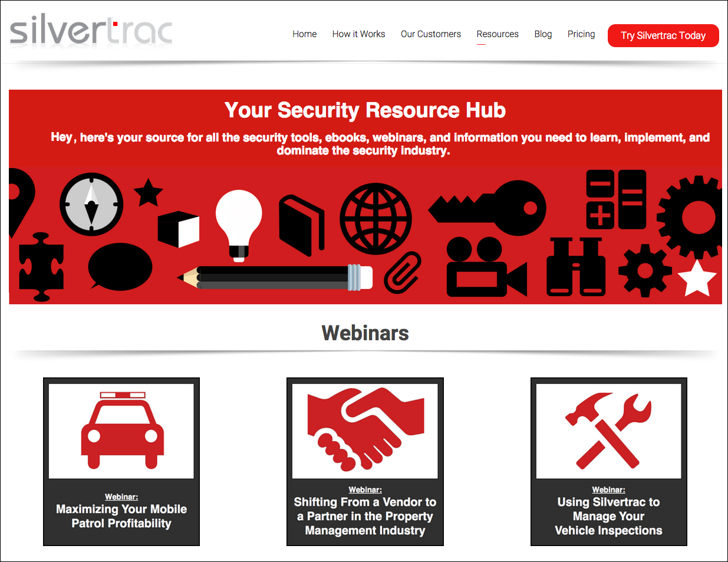Click the Try Silvertrac Today button
The width and height of the screenshot is (728, 562).
[x=663, y=35]
